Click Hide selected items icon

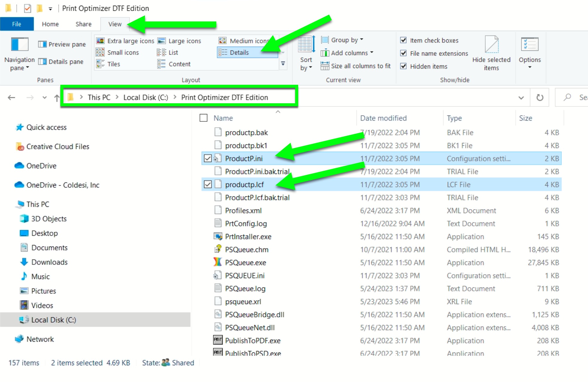[x=491, y=45]
